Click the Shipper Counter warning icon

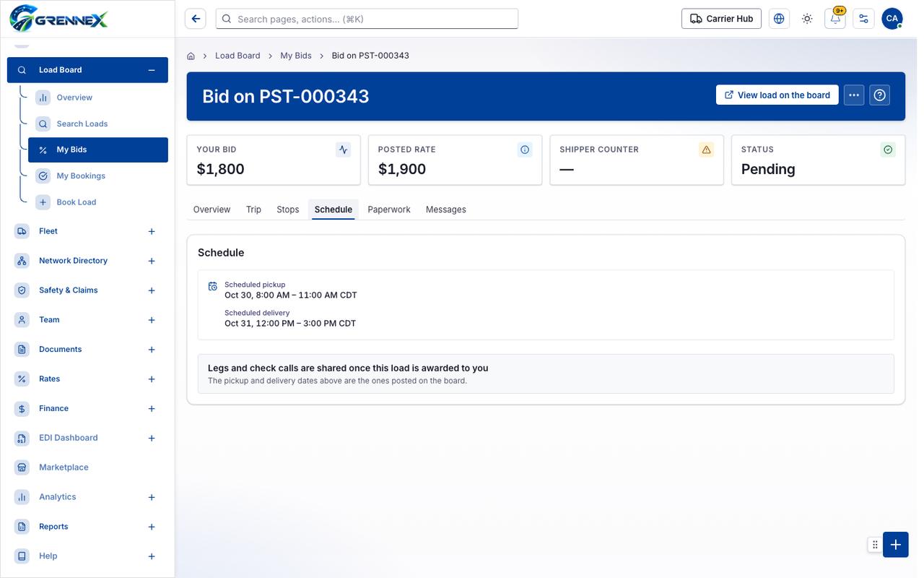click(x=707, y=150)
